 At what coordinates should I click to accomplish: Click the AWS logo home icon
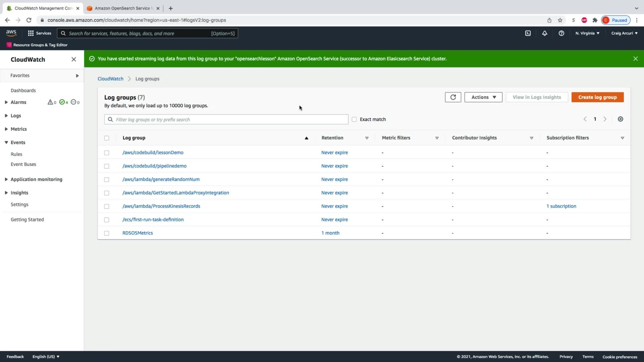[x=11, y=33]
